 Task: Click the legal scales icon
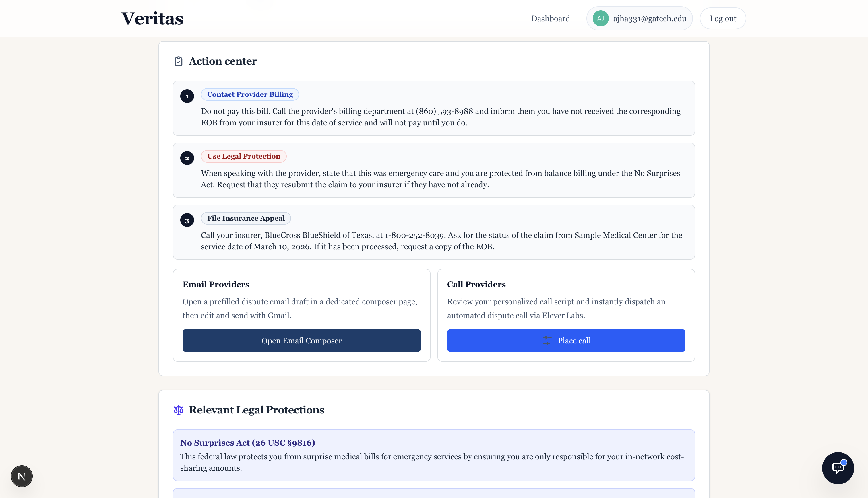pos(178,410)
